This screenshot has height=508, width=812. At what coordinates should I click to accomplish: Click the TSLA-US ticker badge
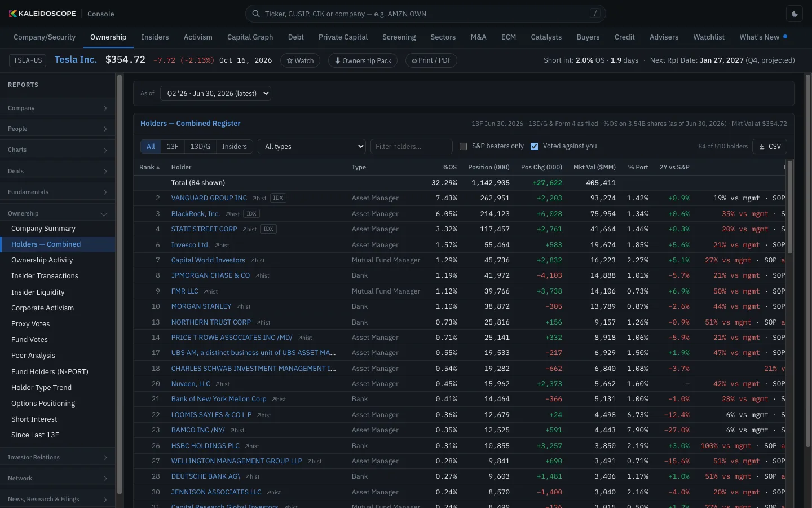click(x=28, y=60)
